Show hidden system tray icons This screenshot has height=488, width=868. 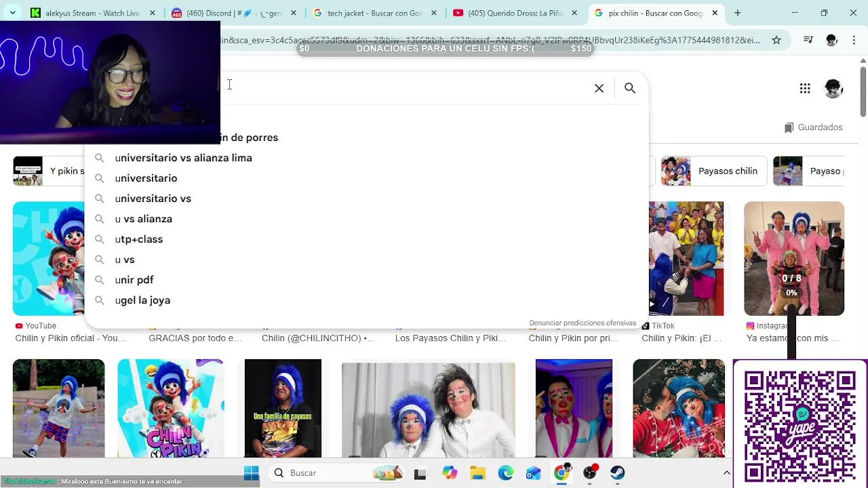[x=726, y=473]
